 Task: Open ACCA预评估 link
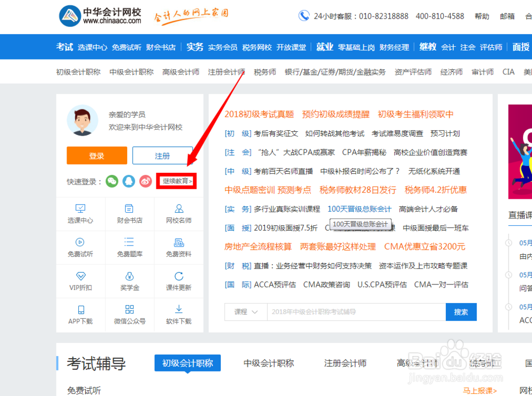275,285
